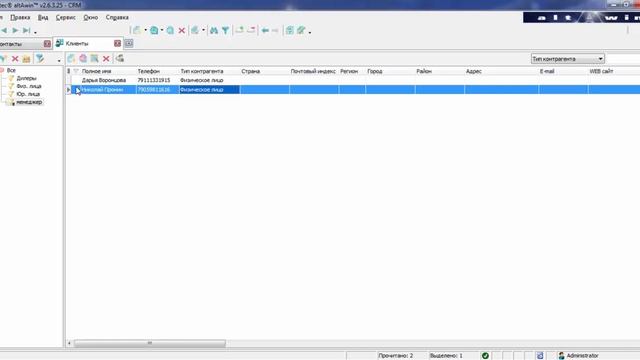
Task: Click the filter funnel in grid header corner
Action: [76, 71]
